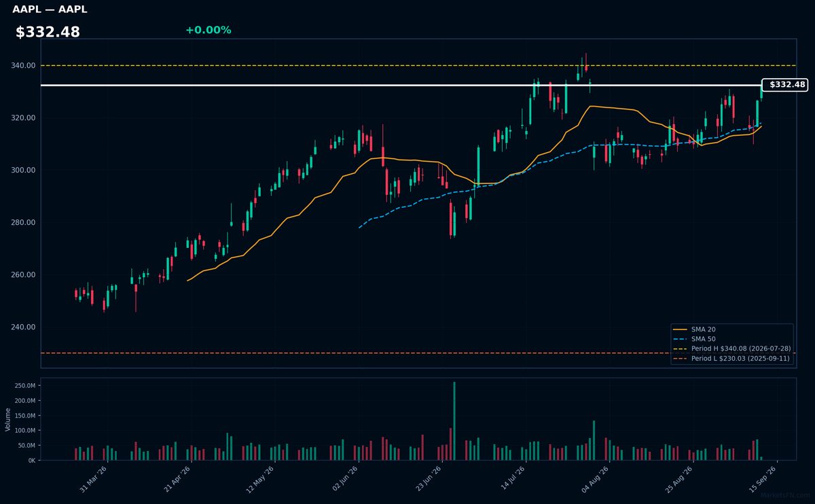
Task: Click the white current-price horizontal line
Action: [401, 85]
